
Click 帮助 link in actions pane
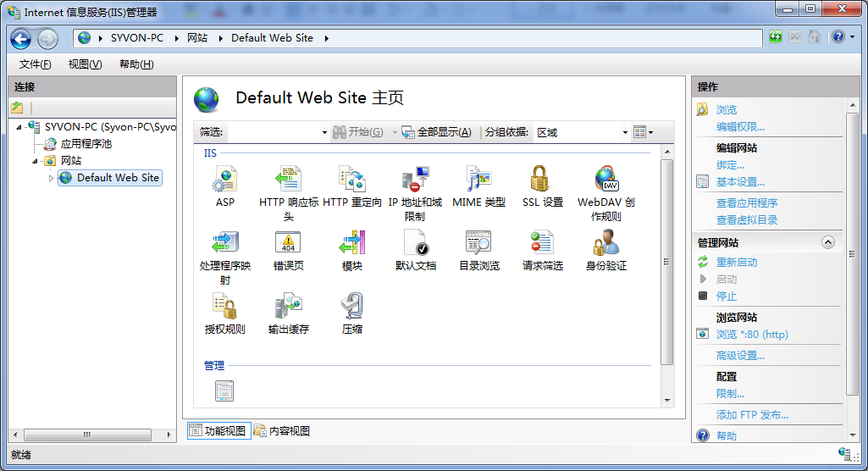[x=727, y=435]
